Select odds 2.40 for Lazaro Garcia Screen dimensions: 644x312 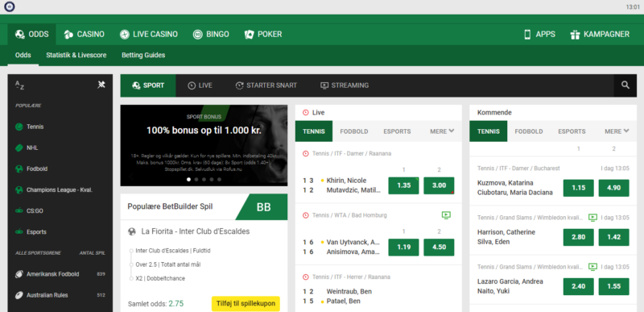click(x=578, y=286)
